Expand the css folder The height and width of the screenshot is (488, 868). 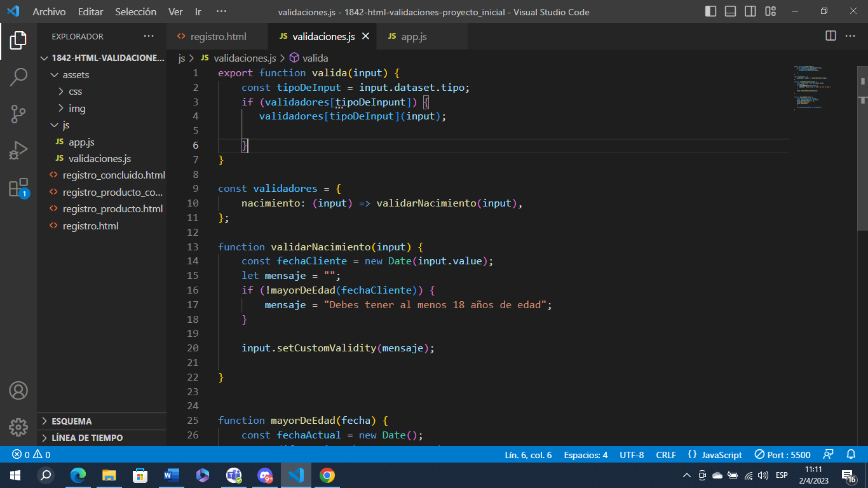click(x=102, y=91)
